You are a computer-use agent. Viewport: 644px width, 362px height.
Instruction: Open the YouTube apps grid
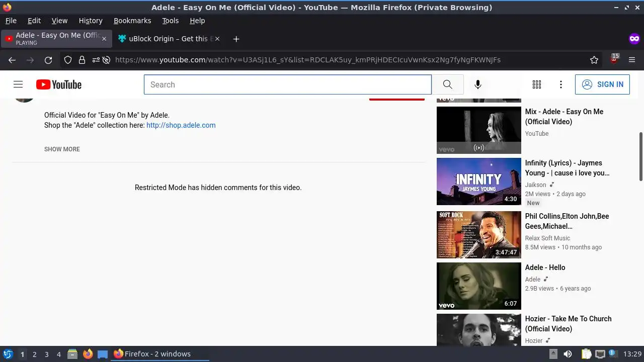[537, 84]
